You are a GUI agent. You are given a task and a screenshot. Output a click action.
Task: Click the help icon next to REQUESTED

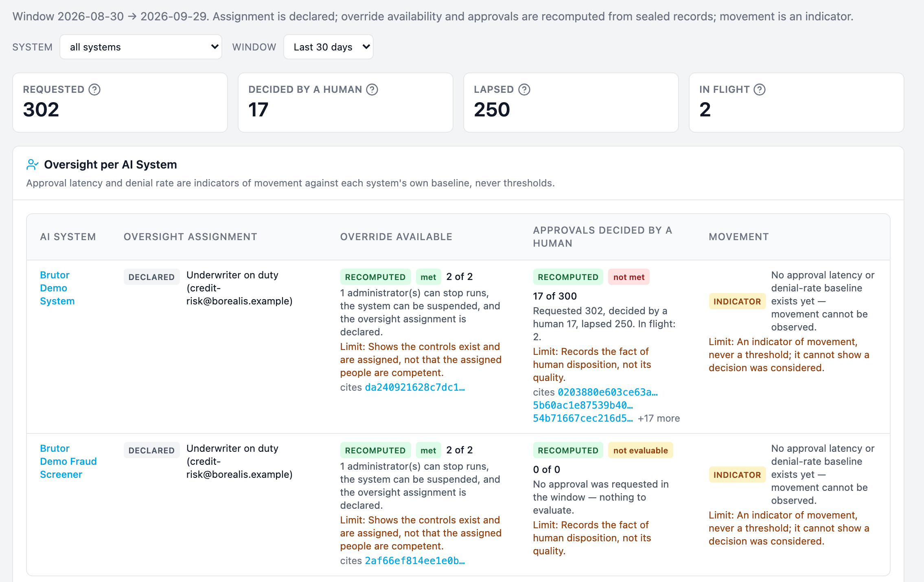94,90
